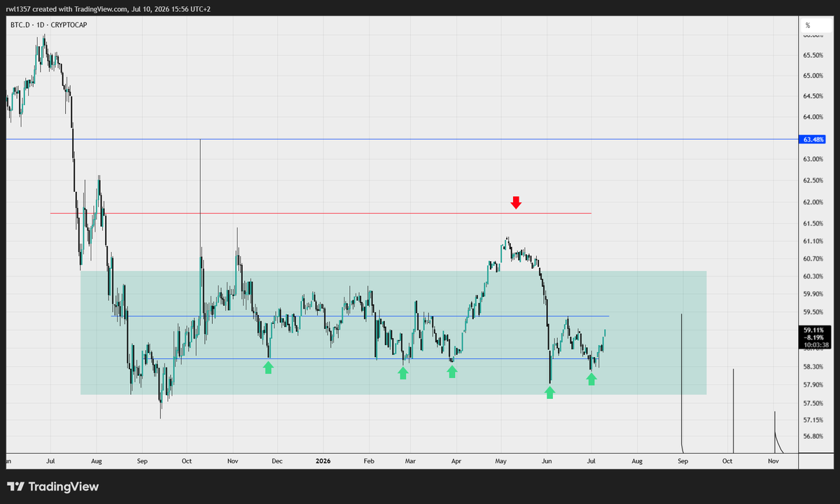
Task: Click the 57.50% price axis label
Action: [813, 403]
